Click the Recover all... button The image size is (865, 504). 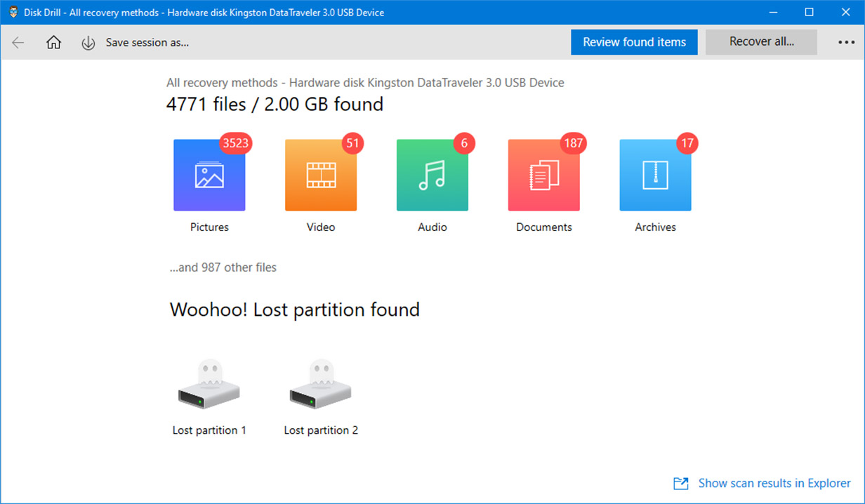coord(761,41)
